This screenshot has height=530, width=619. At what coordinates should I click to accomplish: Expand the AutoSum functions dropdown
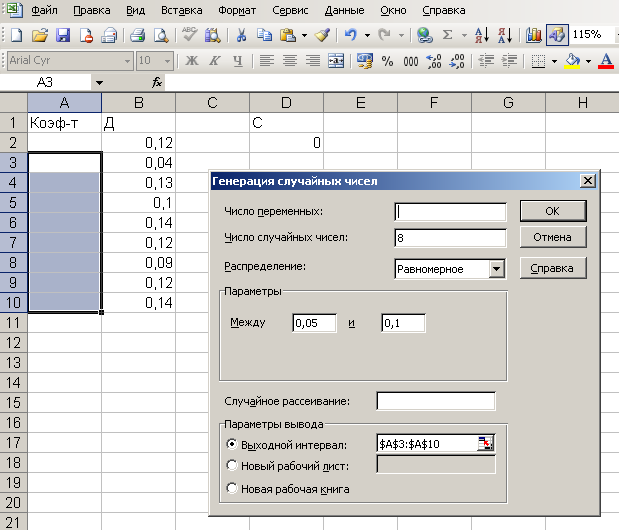[464, 35]
